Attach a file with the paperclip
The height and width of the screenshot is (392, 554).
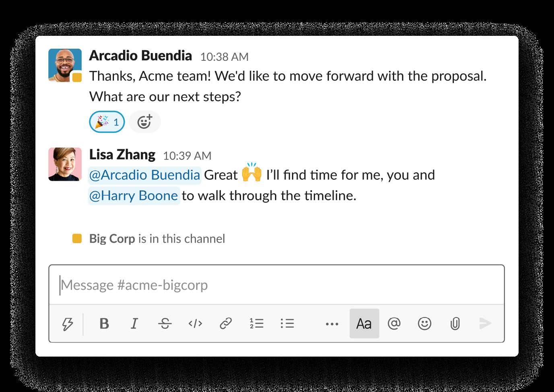(455, 324)
